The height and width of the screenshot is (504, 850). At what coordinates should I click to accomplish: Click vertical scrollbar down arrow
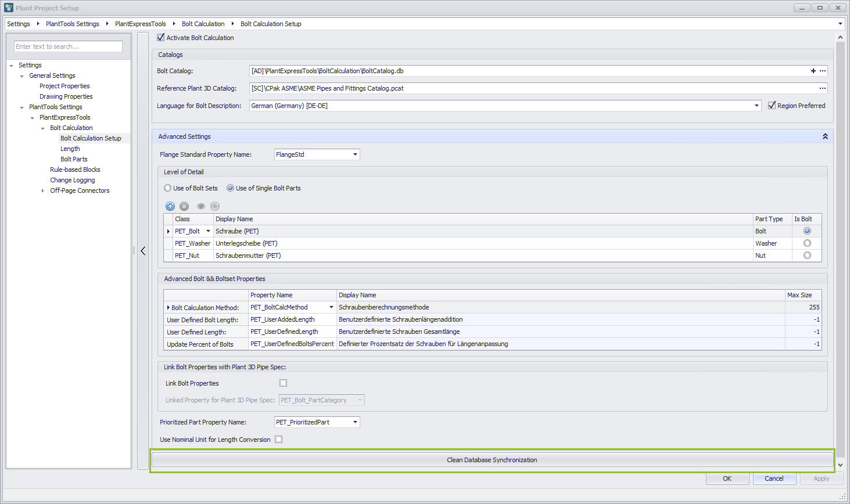coord(840,465)
